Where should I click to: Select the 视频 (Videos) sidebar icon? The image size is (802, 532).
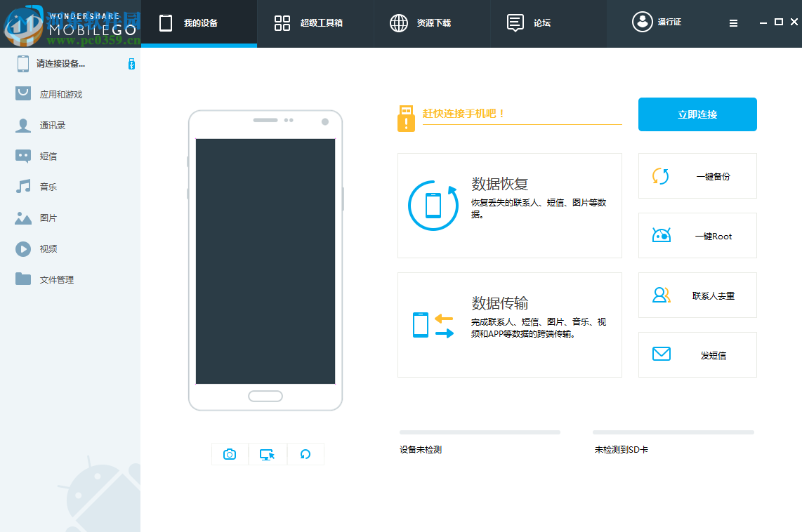coord(22,248)
